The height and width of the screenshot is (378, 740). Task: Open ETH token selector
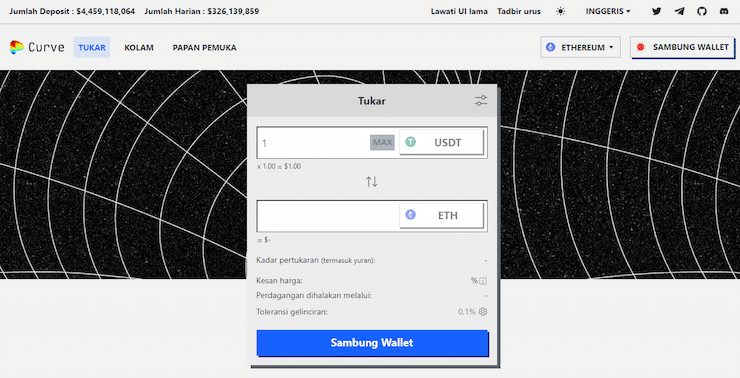coord(442,216)
